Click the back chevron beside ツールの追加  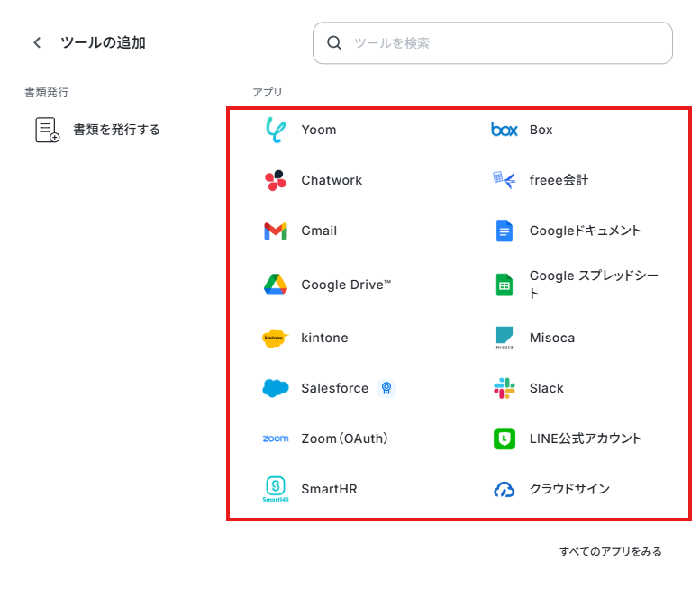pyautogui.click(x=37, y=43)
